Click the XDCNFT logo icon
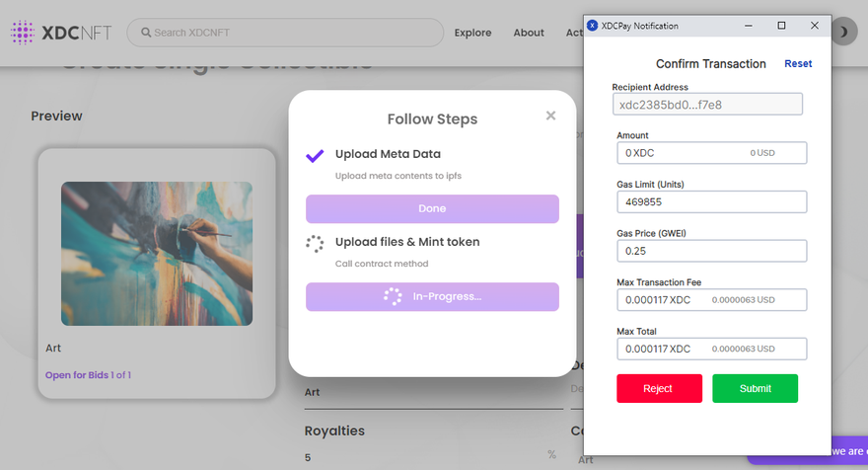The width and height of the screenshot is (868, 470). [23, 33]
